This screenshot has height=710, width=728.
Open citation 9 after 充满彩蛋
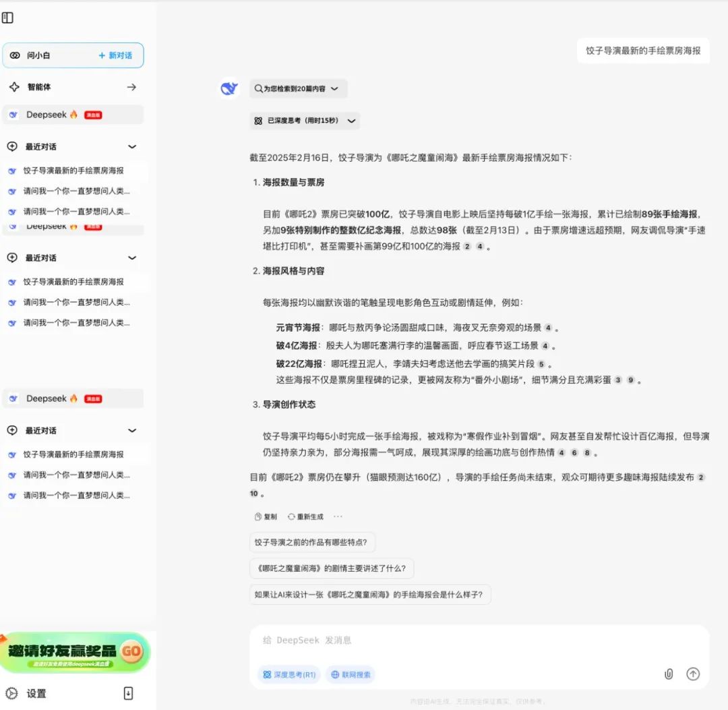(x=630, y=380)
